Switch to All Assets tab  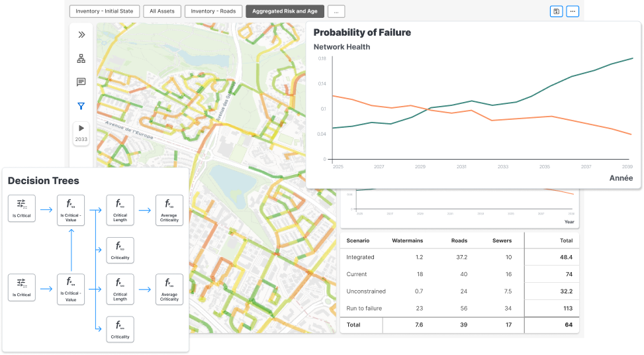[161, 11]
